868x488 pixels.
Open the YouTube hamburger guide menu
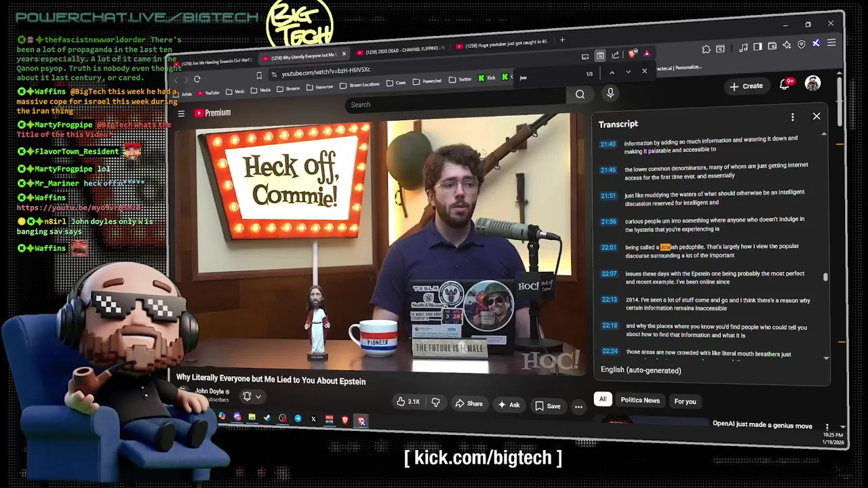point(181,113)
